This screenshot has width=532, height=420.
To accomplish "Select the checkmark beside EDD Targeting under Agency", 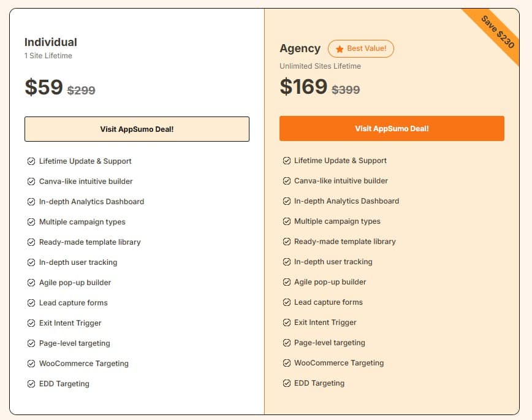I will click(286, 383).
